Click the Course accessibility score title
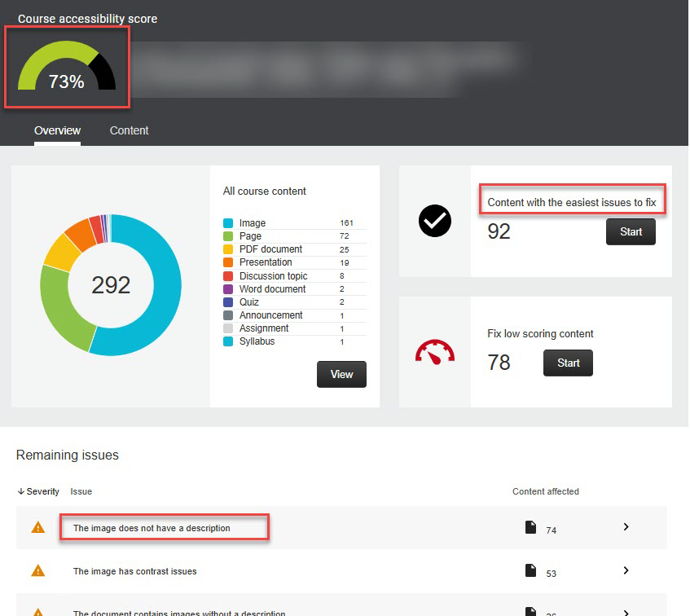The image size is (690, 616). tap(87, 19)
